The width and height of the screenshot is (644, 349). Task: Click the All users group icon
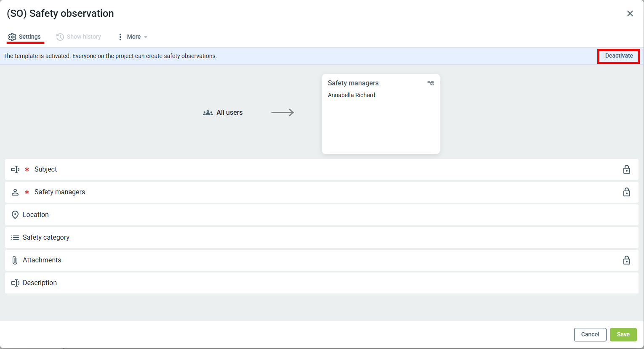pyautogui.click(x=208, y=113)
